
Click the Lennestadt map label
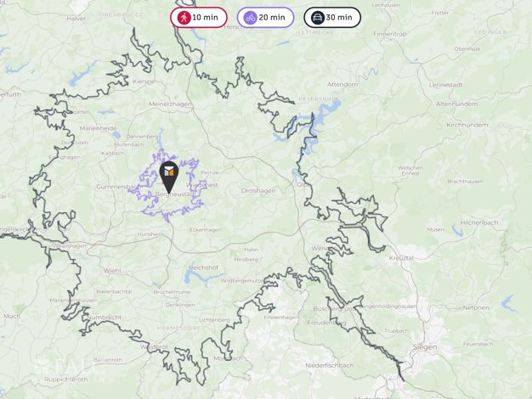click(x=445, y=85)
